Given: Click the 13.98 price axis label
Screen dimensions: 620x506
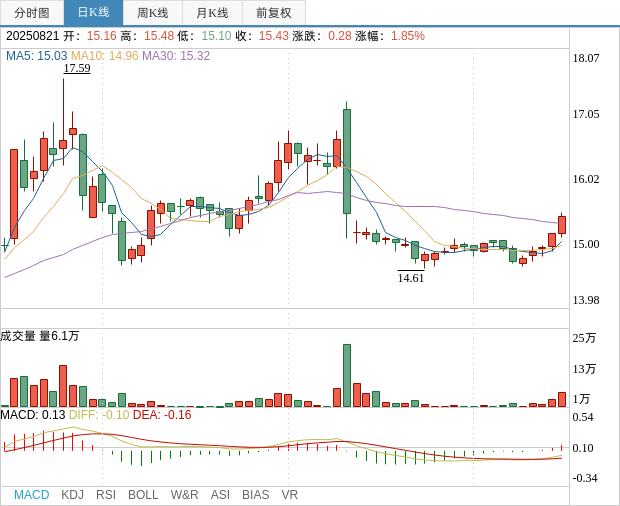Looking at the screenshot, I should click(586, 300).
